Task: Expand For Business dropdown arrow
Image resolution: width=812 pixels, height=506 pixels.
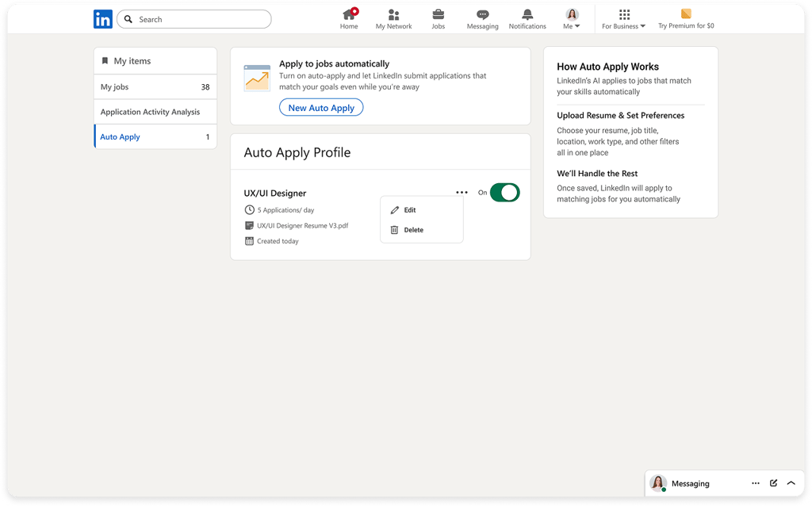Action: click(x=642, y=26)
